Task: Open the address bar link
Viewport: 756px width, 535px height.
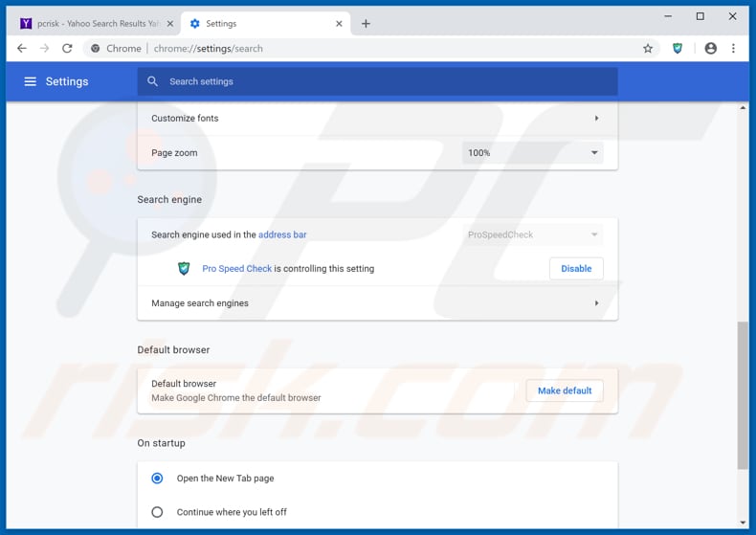Action: 282,234
